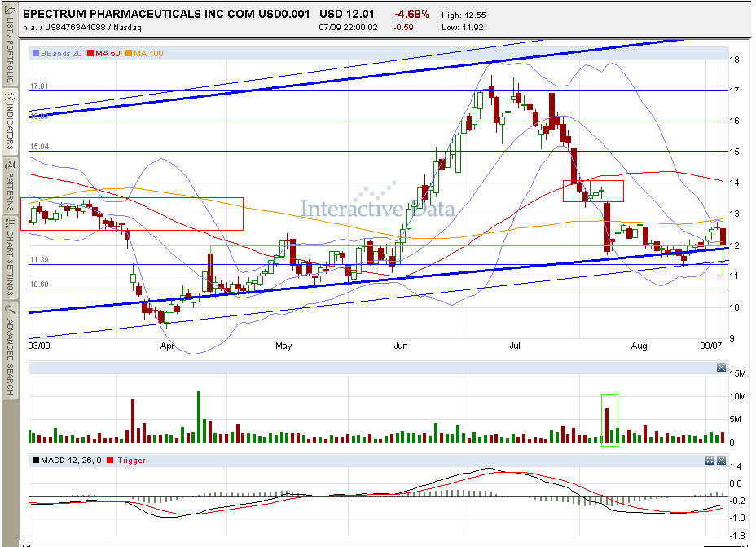Close the volume panel with X
The height and width of the screenshot is (547, 756).
pyautogui.click(x=721, y=368)
